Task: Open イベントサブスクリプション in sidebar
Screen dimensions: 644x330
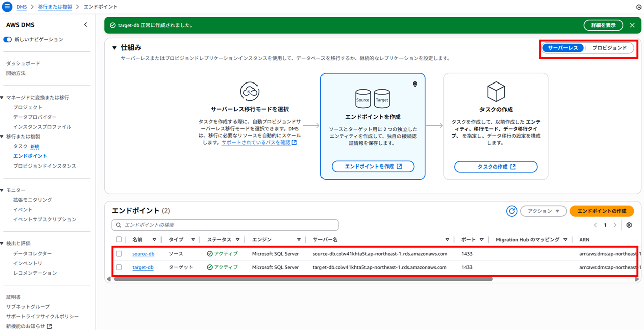Action: pos(45,219)
